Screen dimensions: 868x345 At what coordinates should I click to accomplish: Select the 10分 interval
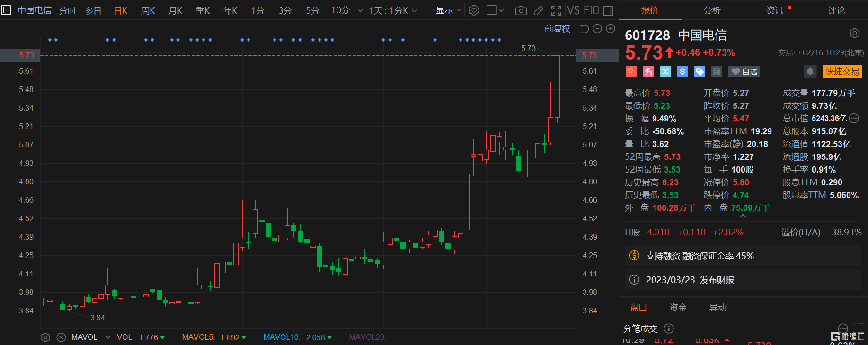[x=340, y=10]
